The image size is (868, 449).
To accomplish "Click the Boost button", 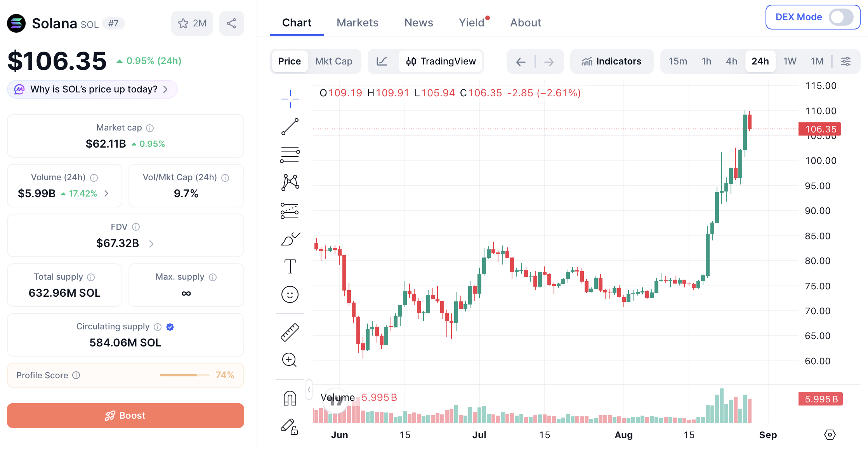I will click(125, 416).
